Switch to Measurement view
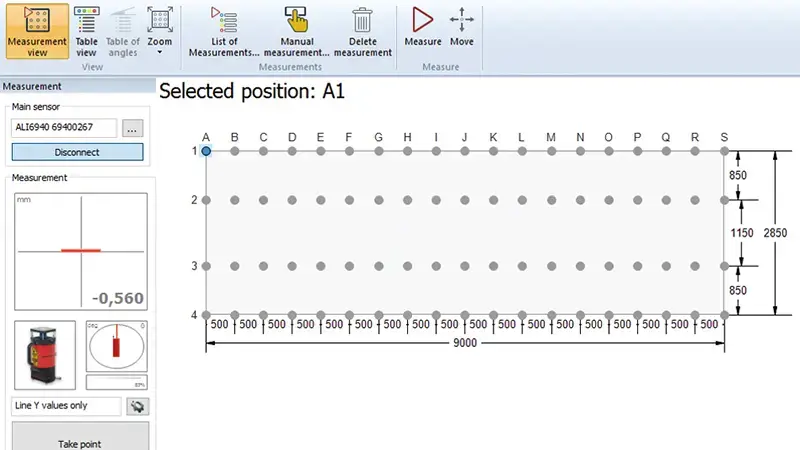This screenshot has height=450, width=800. [x=36, y=31]
